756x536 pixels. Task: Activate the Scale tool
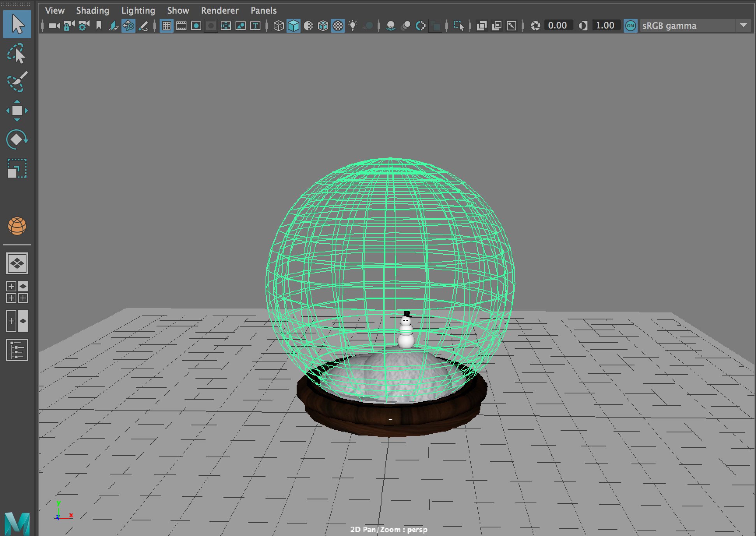click(17, 168)
